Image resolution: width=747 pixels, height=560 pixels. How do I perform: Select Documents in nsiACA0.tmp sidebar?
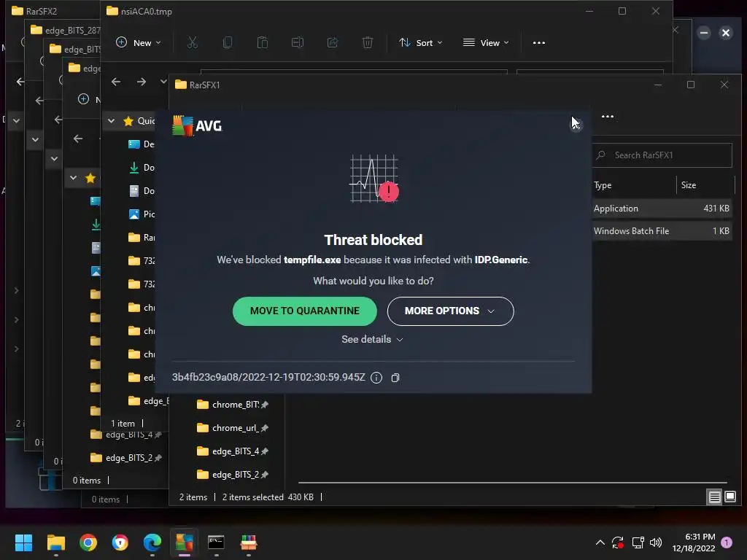(142, 191)
